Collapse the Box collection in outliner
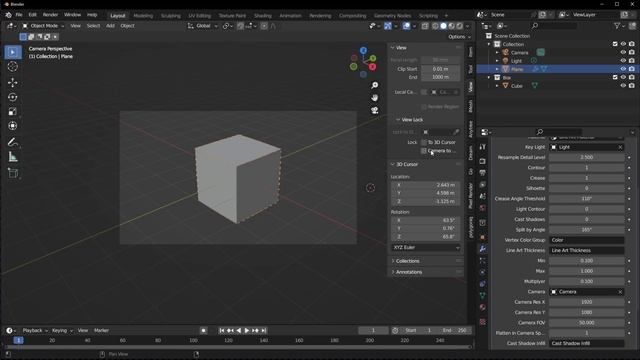The height and width of the screenshot is (360, 640). click(489, 77)
